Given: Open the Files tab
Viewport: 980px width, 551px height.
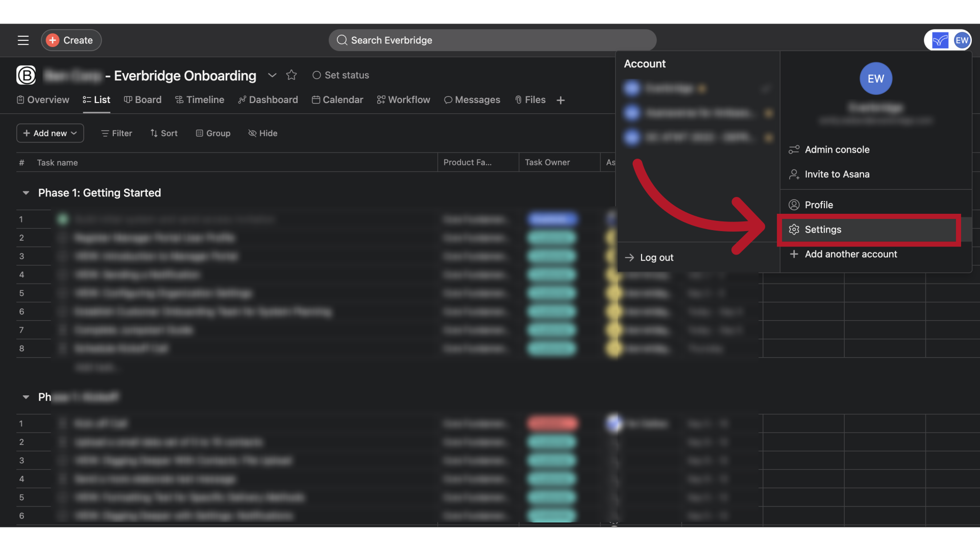Looking at the screenshot, I should [x=530, y=100].
